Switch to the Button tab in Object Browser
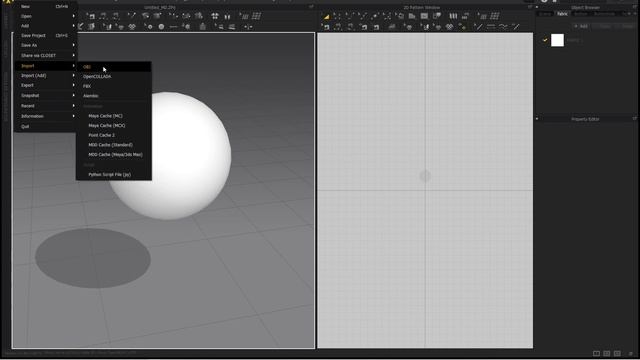The height and width of the screenshot is (360, 640). (580, 14)
